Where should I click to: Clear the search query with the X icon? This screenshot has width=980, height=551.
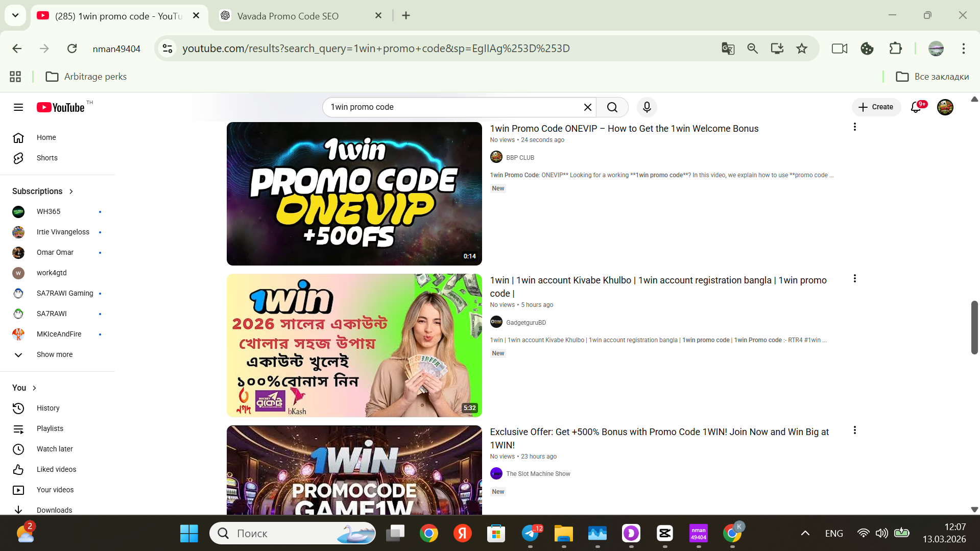[588, 107]
